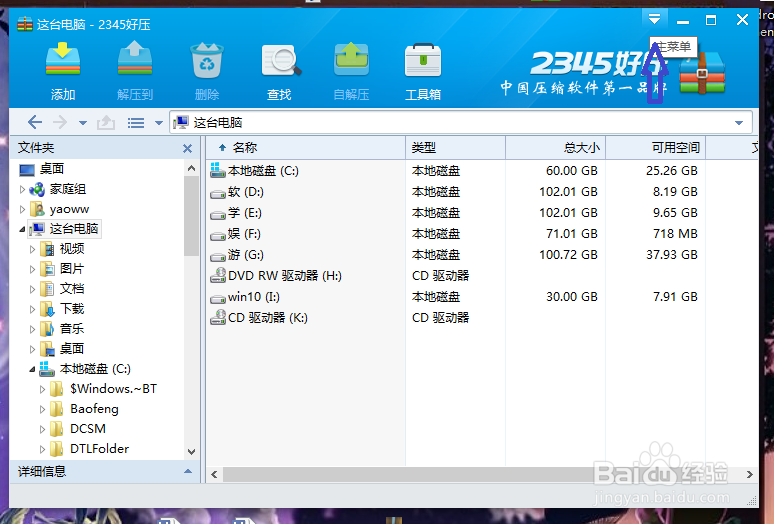774x524 pixels.
Task: Expand the 视频 folder node
Action: (x=32, y=249)
